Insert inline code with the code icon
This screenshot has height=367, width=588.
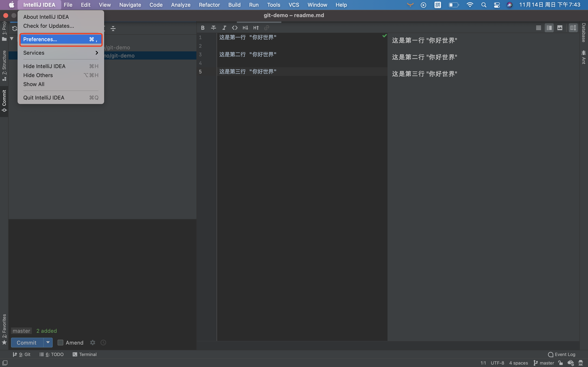(235, 28)
